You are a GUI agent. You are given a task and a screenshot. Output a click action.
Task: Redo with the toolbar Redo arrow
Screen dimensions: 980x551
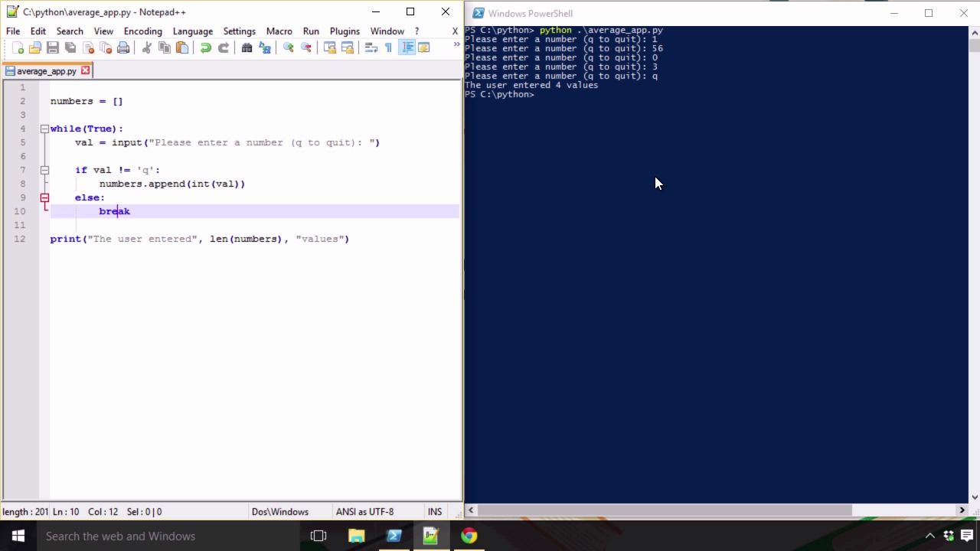coord(224,47)
